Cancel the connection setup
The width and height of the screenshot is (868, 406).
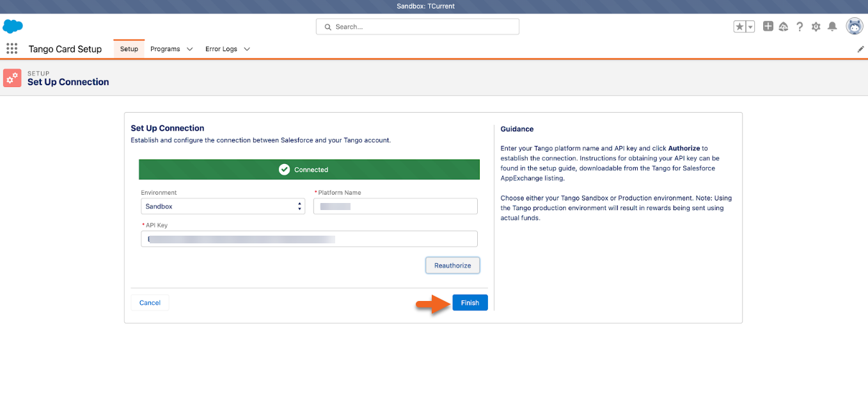pos(150,302)
